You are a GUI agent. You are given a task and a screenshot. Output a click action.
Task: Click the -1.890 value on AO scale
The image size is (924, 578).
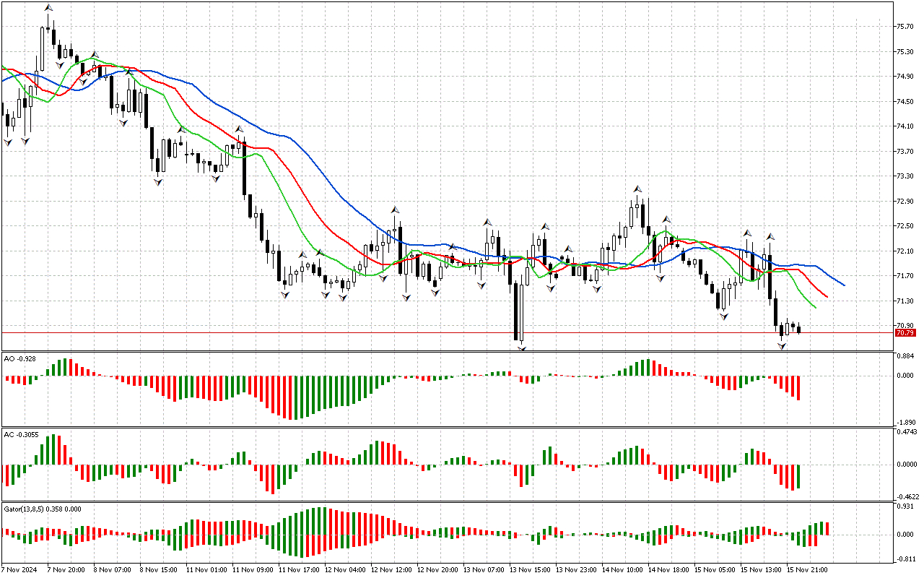tap(905, 422)
